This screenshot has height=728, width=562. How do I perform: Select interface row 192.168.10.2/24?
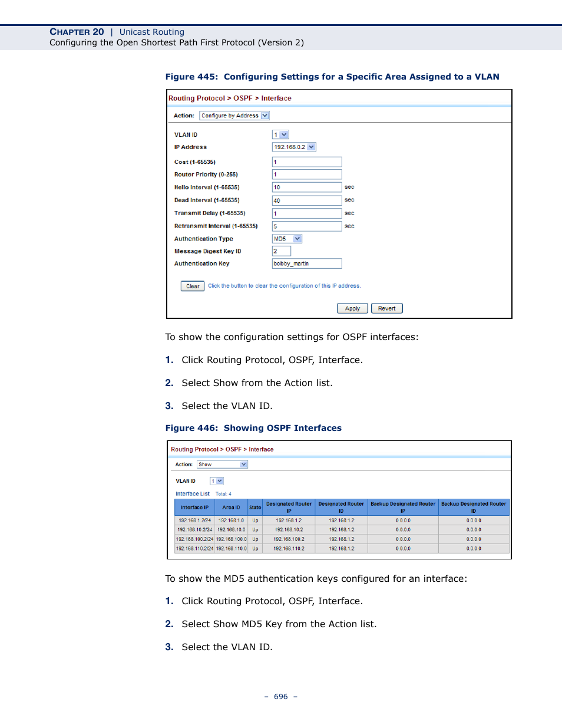342,530
